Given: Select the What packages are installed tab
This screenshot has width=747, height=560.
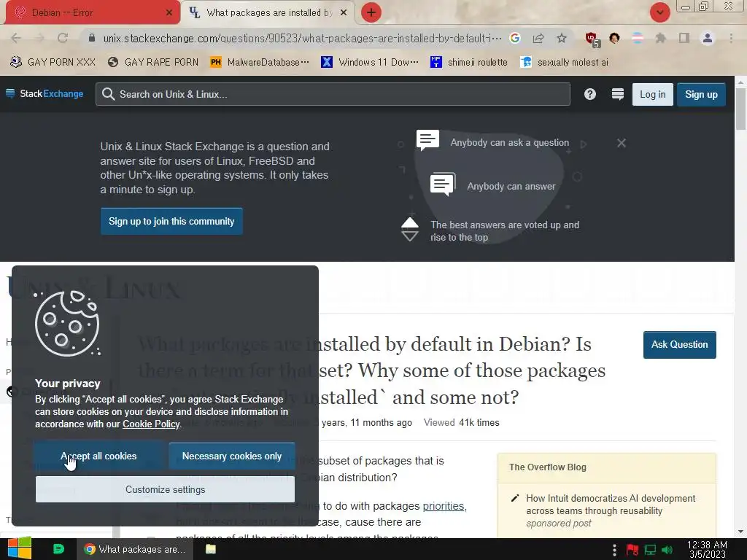Looking at the screenshot, I should coord(268,12).
